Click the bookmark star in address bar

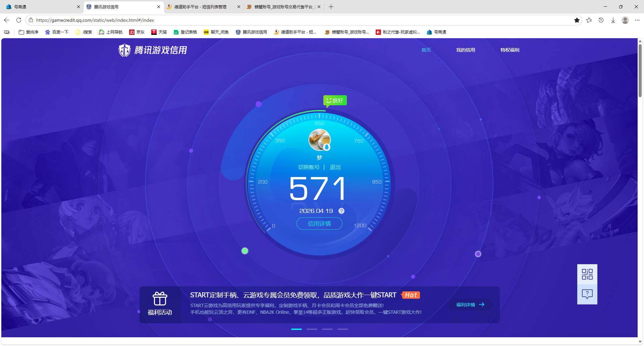(x=577, y=20)
